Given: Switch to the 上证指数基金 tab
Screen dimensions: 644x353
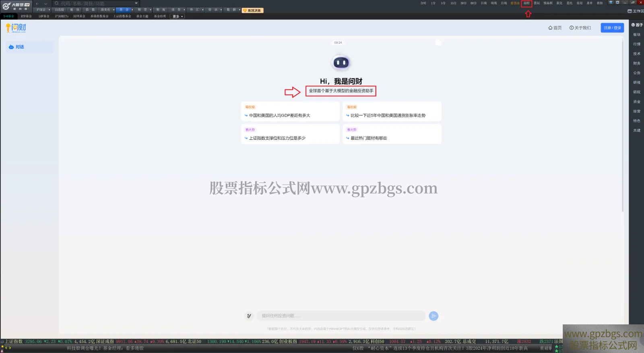Looking at the screenshot, I should (x=122, y=17).
